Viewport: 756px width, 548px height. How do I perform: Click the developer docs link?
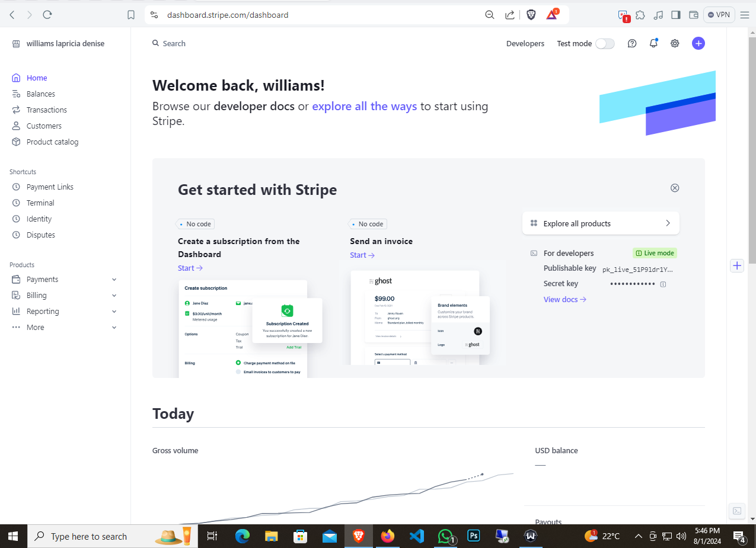click(x=254, y=107)
